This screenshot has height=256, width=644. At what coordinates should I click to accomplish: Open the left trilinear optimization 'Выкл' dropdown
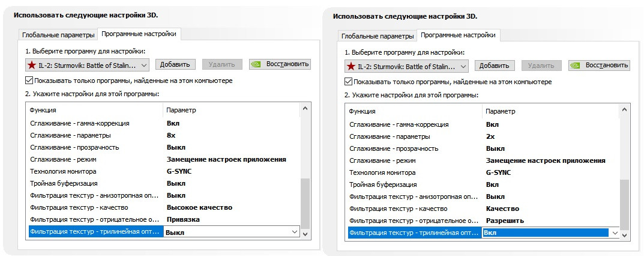click(294, 232)
